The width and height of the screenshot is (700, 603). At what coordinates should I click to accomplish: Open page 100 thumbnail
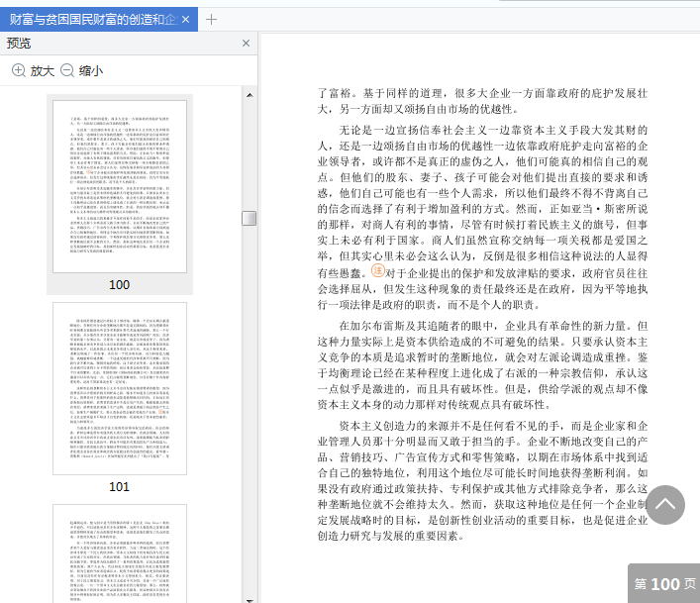coord(120,186)
